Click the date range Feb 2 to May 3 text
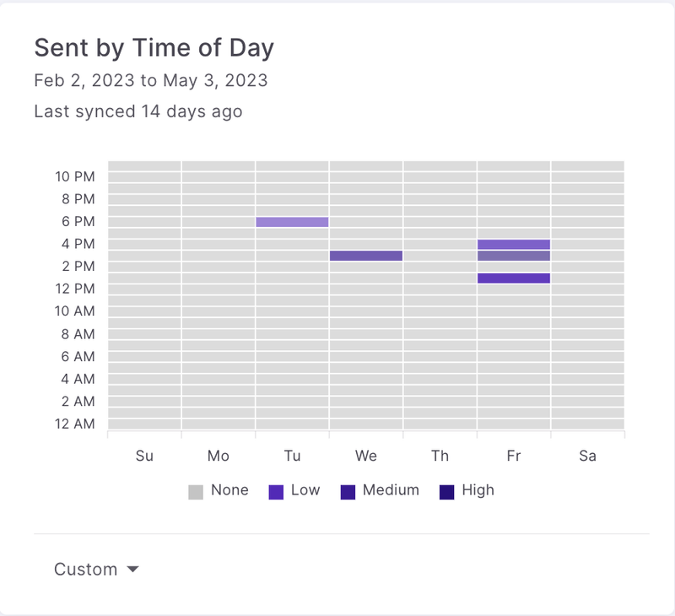The height and width of the screenshot is (616, 675). point(150,81)
